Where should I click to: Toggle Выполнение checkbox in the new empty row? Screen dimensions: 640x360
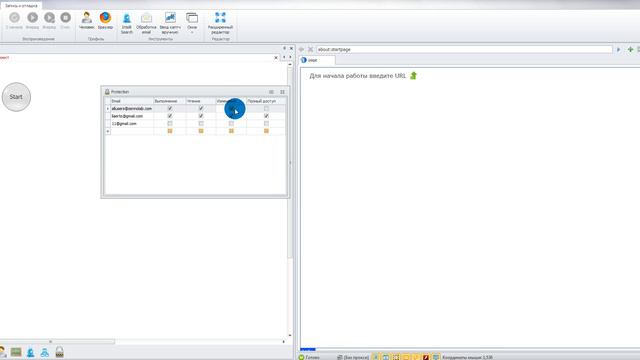pyautogui.click(x=170, y=131)
